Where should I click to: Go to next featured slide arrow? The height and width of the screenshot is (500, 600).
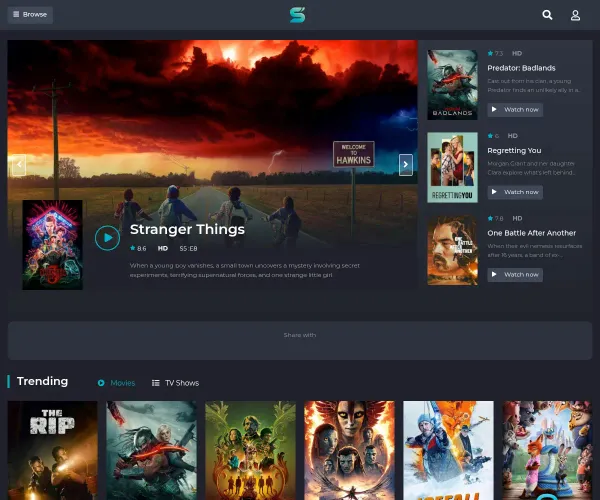point(406,165)
